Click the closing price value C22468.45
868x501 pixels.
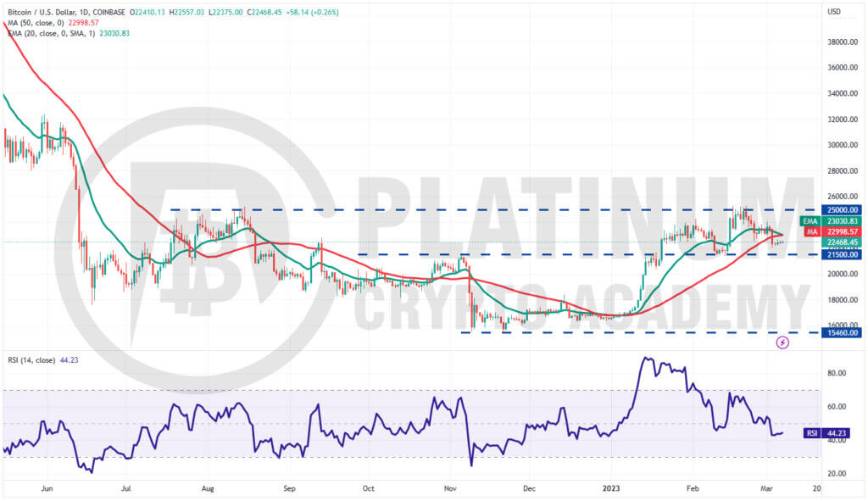(264, 12)
